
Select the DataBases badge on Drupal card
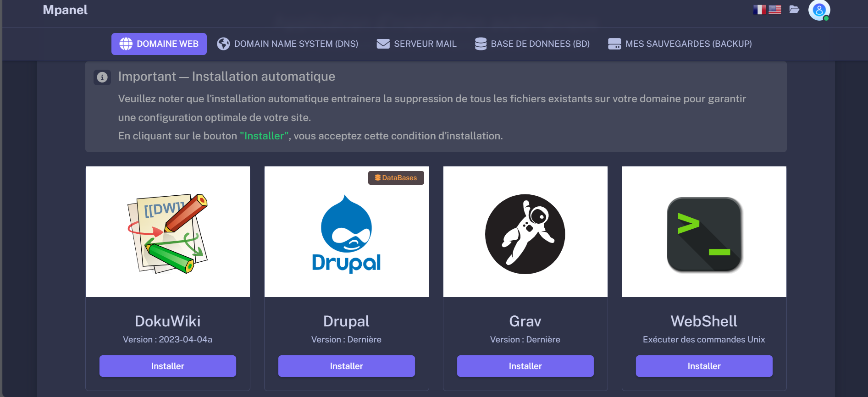[396, 178]
